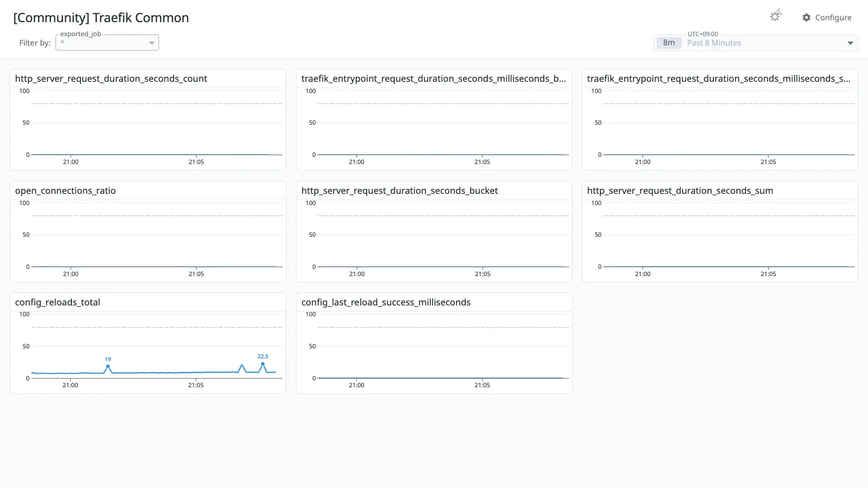868x488 pixels.
Task: Click the http_server_request_duration_seconds_sum panel title
Action: point(680,191)
